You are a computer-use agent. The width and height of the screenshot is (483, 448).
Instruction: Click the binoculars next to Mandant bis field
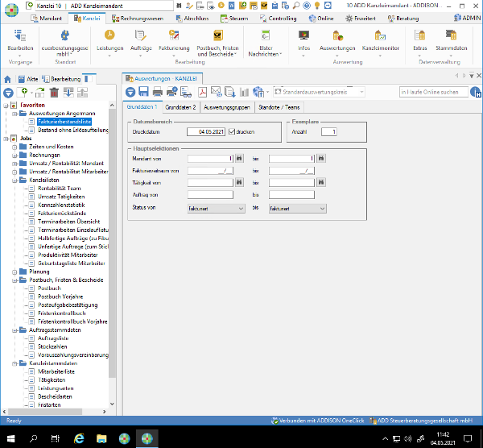coord(321,158)
